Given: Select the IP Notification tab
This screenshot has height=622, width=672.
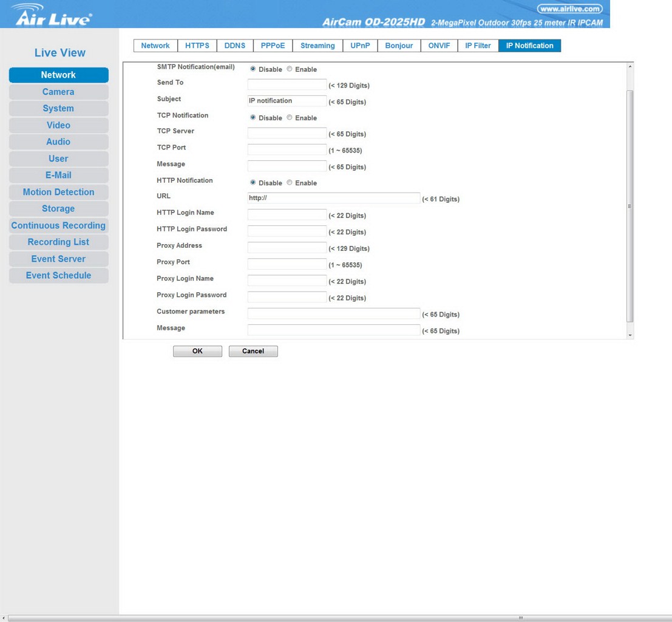Looking at the screenshot, I should coord(530,46).
